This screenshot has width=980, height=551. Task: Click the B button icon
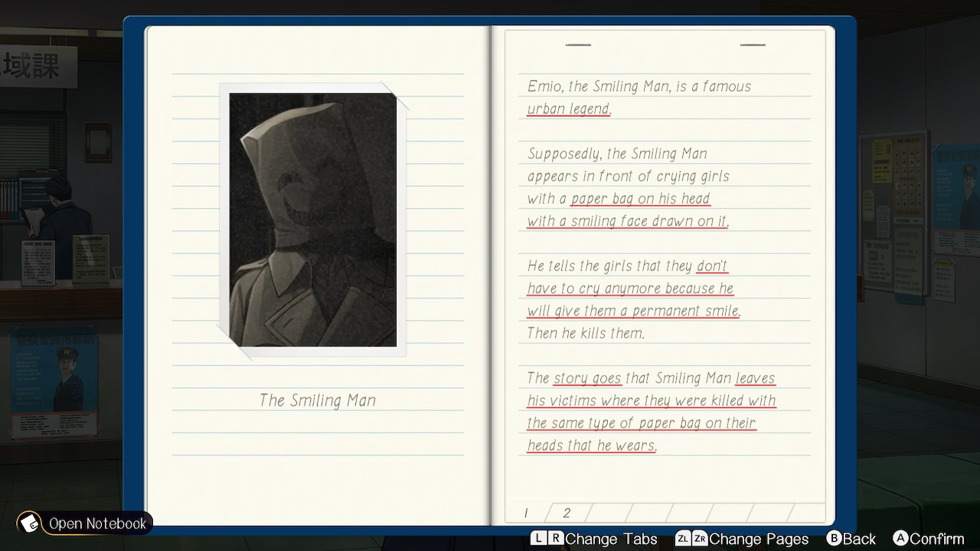(x=835, y=539)
